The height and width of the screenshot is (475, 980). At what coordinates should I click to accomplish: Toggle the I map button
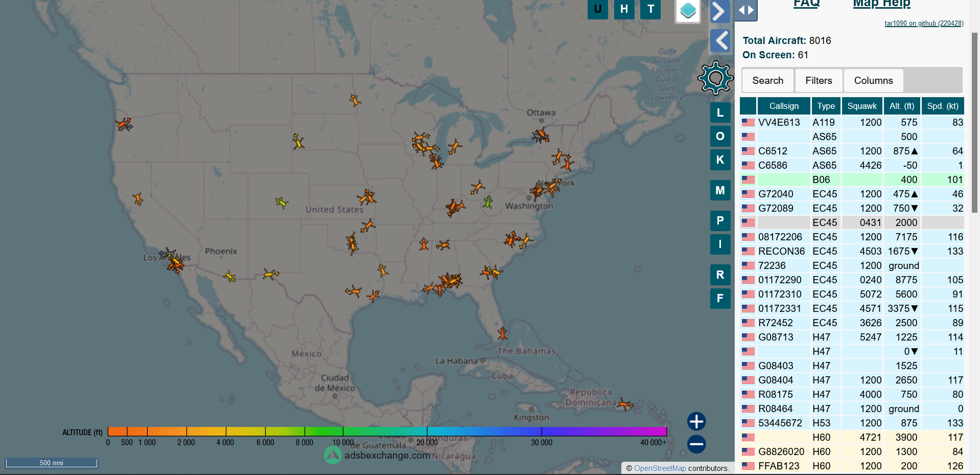point(720,244)
